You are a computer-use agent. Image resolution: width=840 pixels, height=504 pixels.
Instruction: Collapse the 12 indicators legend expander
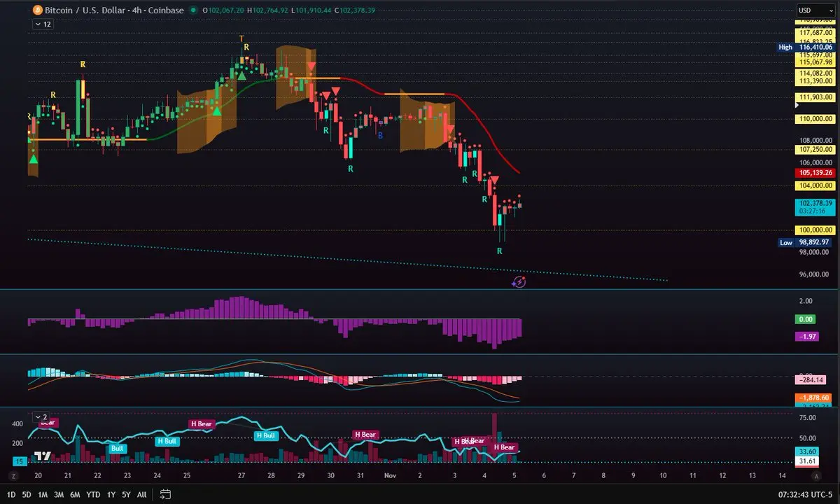click(x=43, y=24)
